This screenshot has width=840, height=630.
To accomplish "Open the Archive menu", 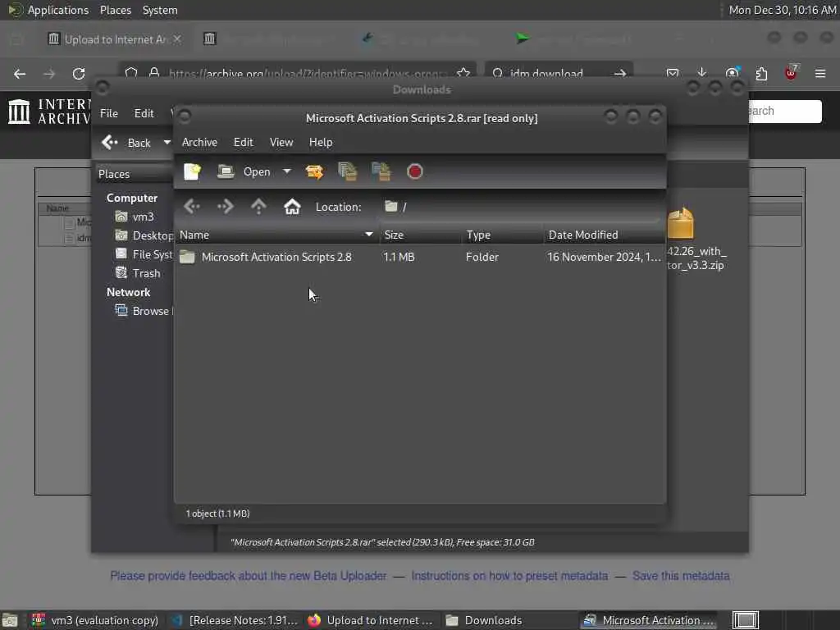I will click(x=199, y=142).
